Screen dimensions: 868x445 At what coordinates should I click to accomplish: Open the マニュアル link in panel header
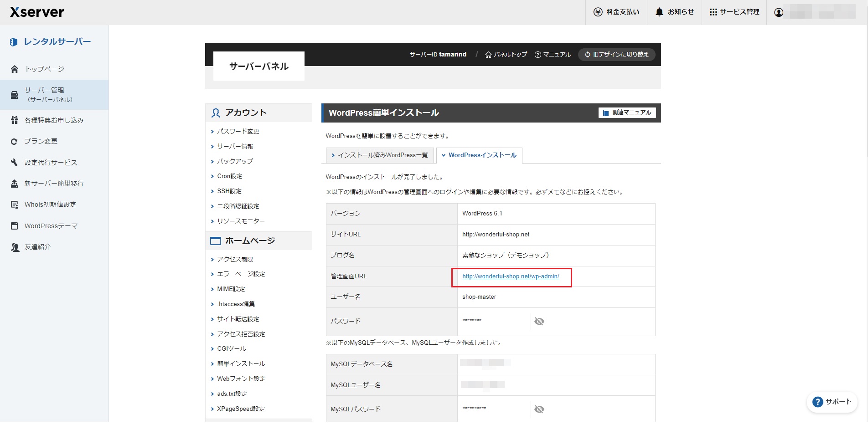pos(553,55)
